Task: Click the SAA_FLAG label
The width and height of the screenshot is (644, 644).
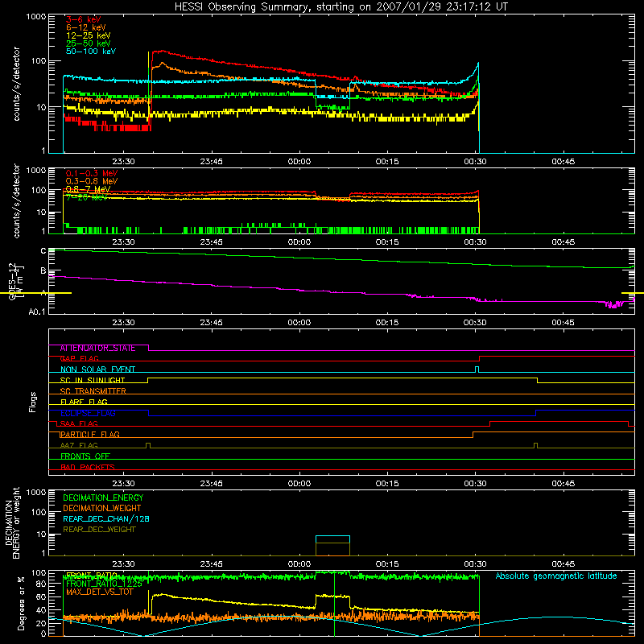Action: pyautogui.click(x=79, y=423)
